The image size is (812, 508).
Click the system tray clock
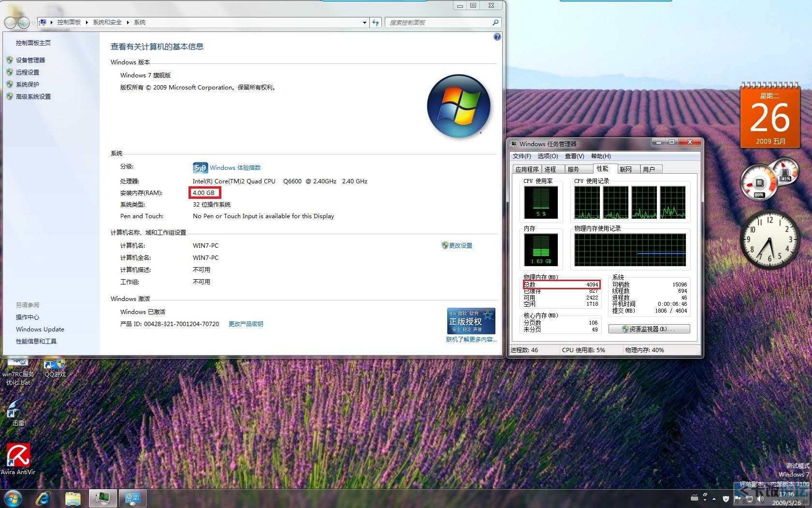[786, 498]
